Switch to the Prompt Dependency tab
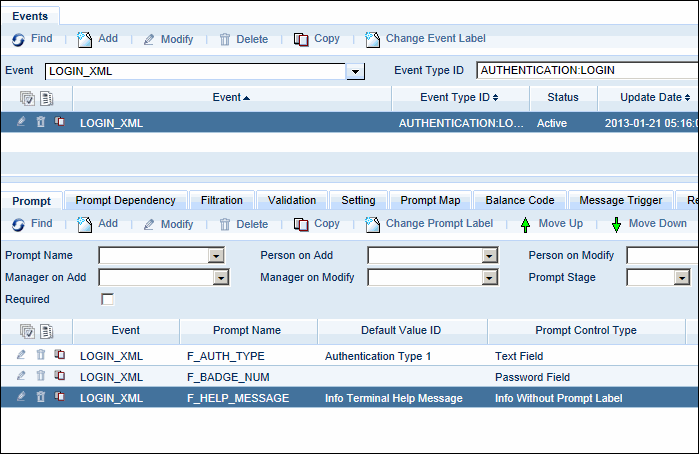699x454 pixels. point(125,200)
